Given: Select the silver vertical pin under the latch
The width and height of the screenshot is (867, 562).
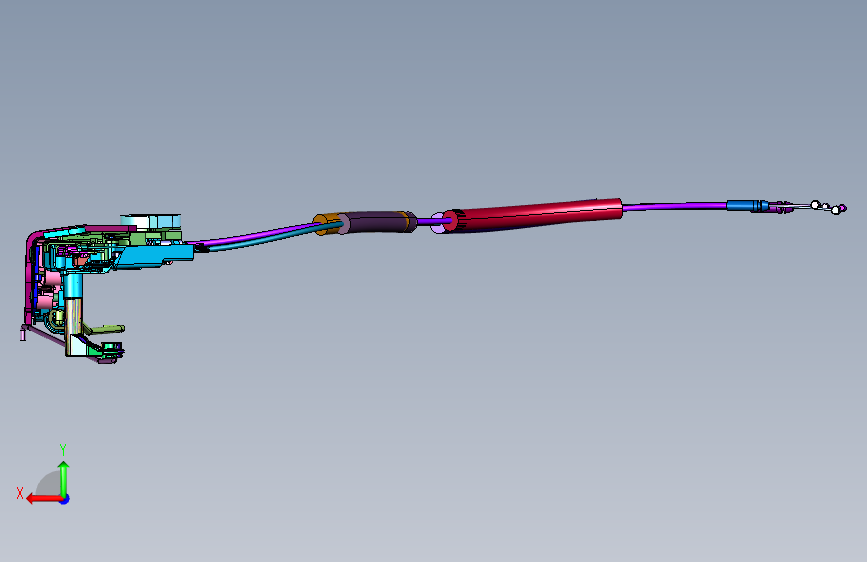Looking at the screenshot, I should pos(74,324).
